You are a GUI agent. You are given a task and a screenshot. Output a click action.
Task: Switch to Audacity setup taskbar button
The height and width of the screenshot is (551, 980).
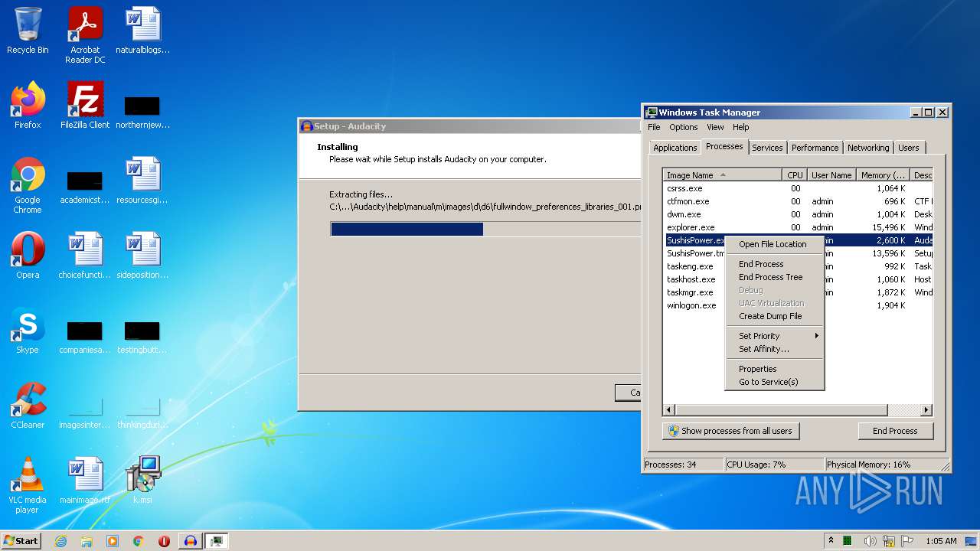click(191, 541)
